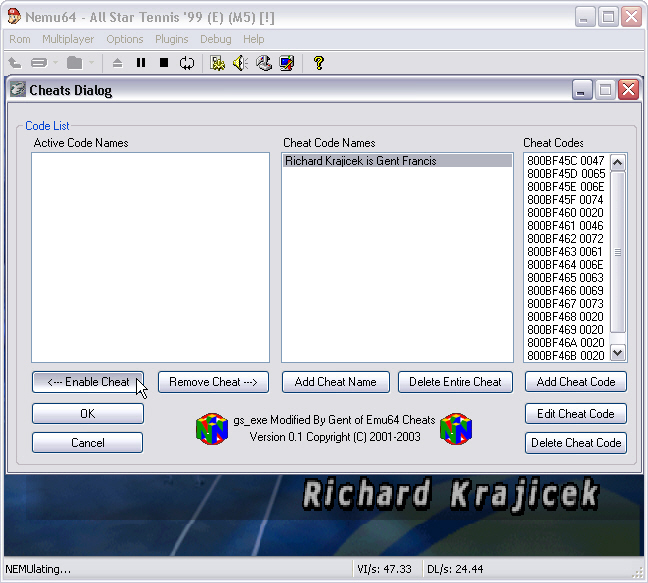Viewport: 648px width, 583px height.
Task: Click the DL/s: 24.44 status entry
Action: click(455, 569)
